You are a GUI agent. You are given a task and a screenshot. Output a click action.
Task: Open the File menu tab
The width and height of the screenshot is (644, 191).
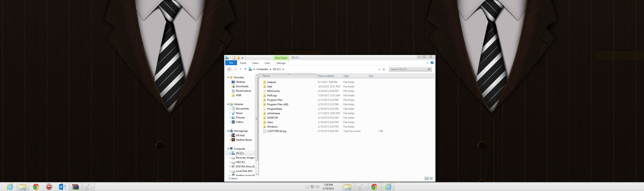click(x=231, y=63)
